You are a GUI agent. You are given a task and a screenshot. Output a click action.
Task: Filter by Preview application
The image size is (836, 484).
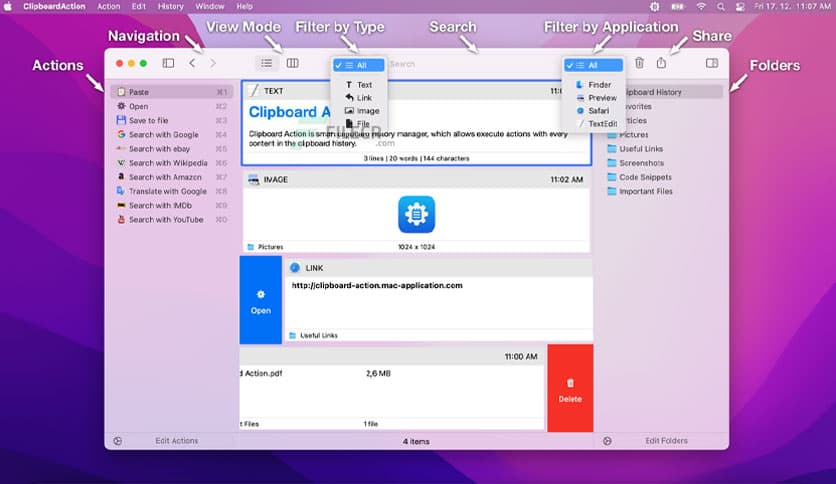click(x=593, y=98)
